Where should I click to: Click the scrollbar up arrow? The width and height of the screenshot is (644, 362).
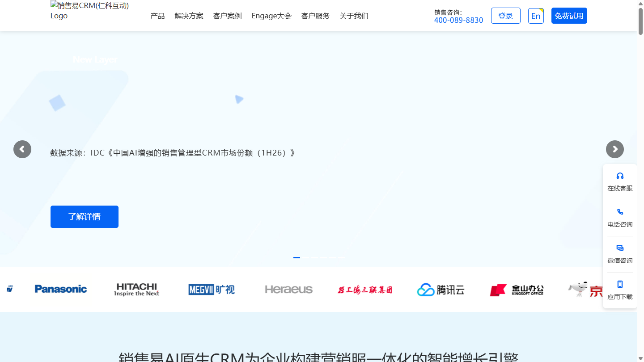click(x=640, y=4)
